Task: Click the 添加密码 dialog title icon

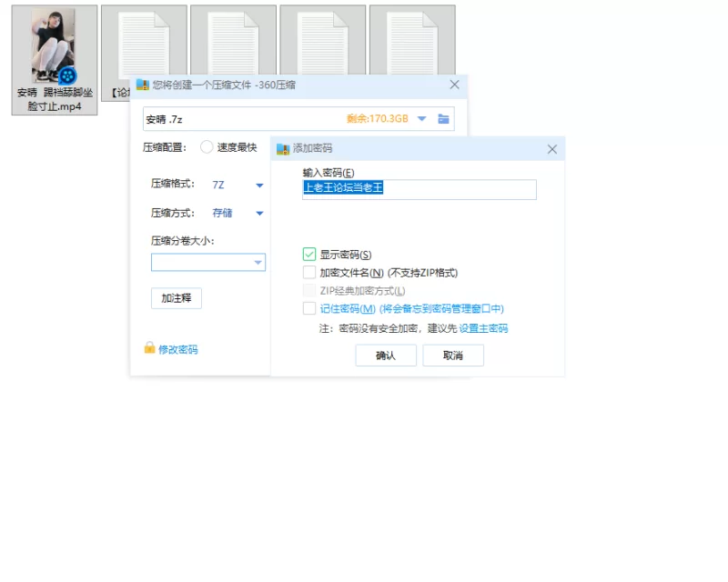Action: 283,149
